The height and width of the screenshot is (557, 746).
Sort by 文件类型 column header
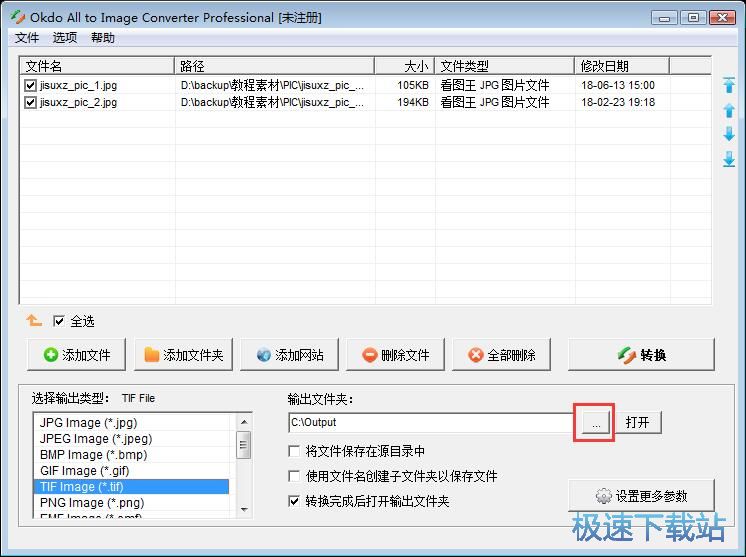tap(504, 66)
